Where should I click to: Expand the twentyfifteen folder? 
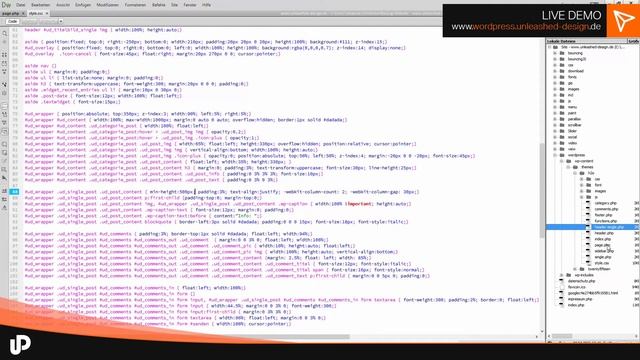[x=575, y=269]
